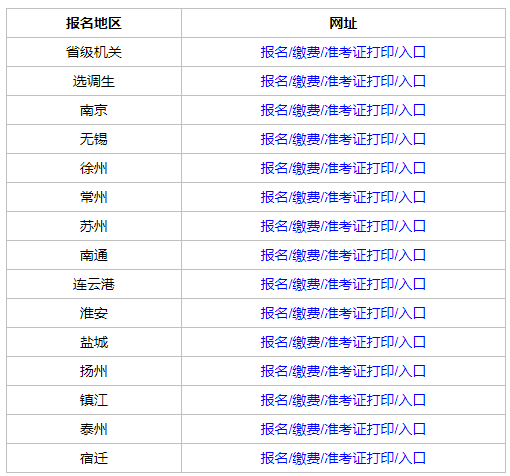Click the 宿迁 region cell
The width and height of the screenshot is (510, 476).
point(94,458)
